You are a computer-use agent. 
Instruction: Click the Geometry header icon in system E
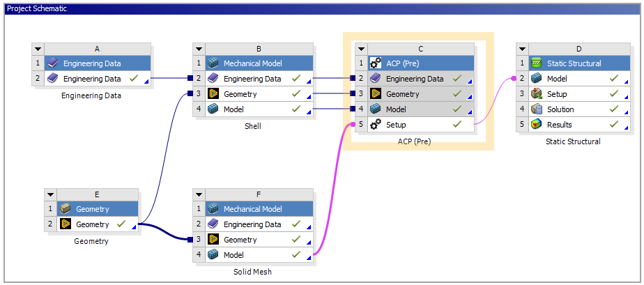pyautogui.click(x=65, y=209)
